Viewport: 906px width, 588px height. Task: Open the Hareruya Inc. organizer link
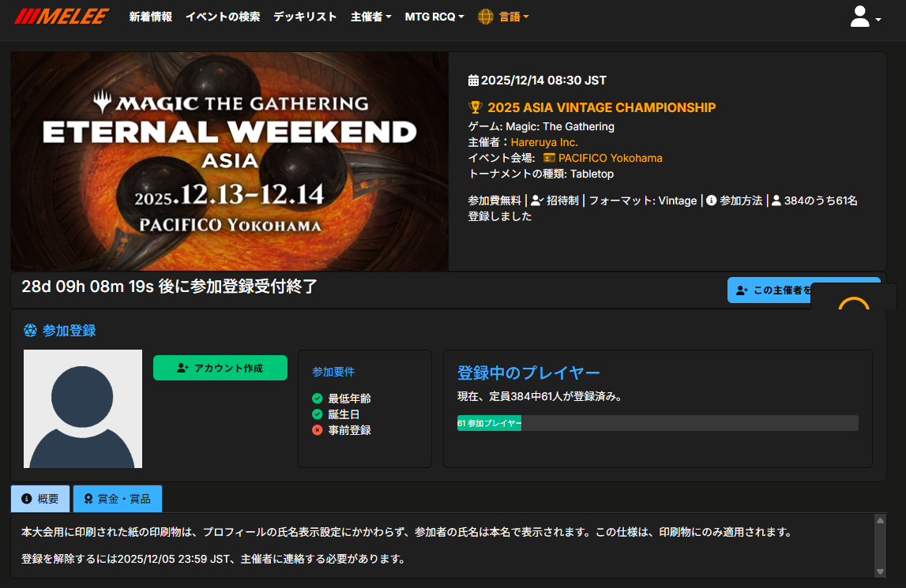point(544,142)
